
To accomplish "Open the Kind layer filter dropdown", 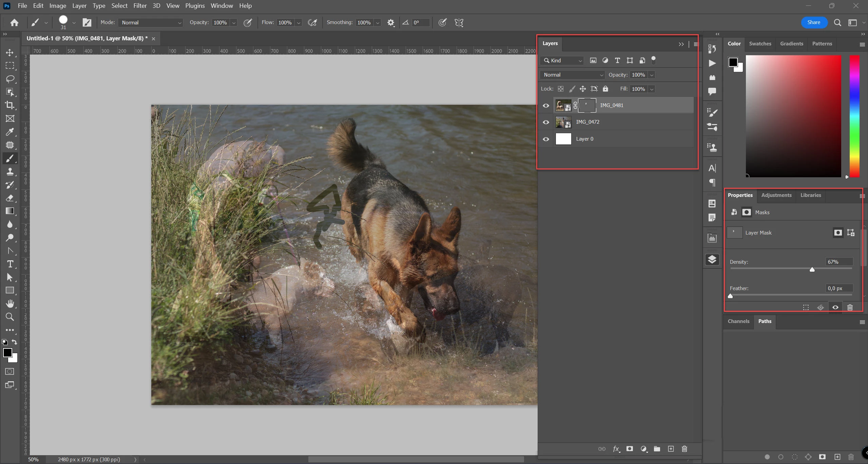I will click(x=562, y=61).
